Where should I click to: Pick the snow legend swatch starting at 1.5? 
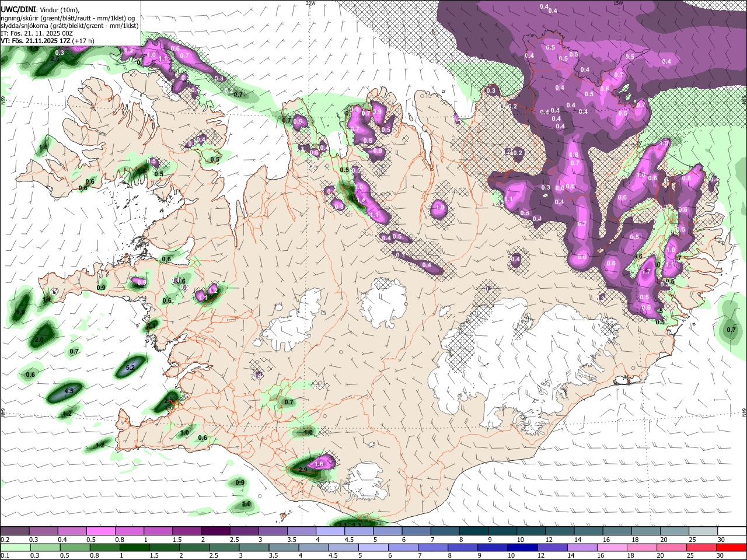187,531
